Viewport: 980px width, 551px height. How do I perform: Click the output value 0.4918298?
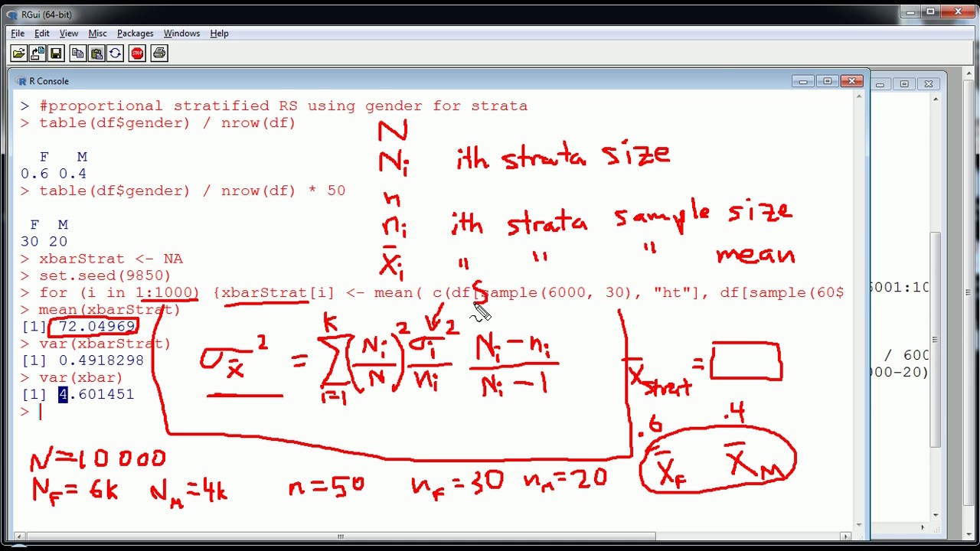tap(101, 360)
